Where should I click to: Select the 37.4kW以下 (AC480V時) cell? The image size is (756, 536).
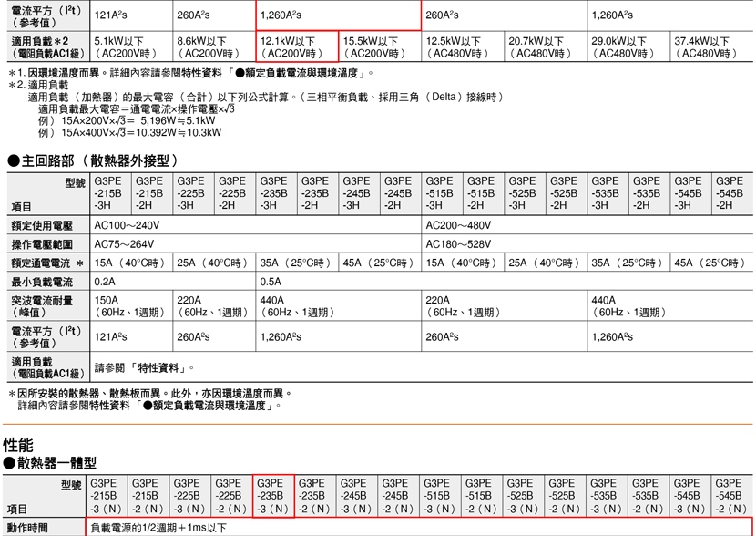pos(711,46)
